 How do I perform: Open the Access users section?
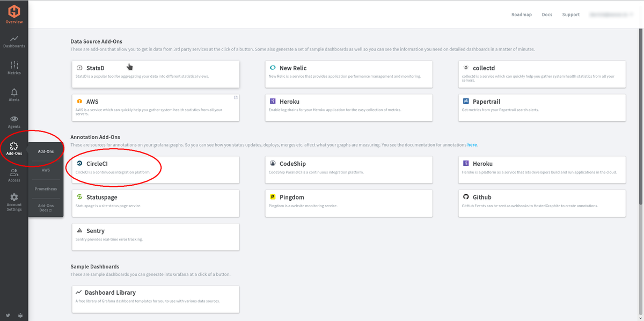(14, 176)
